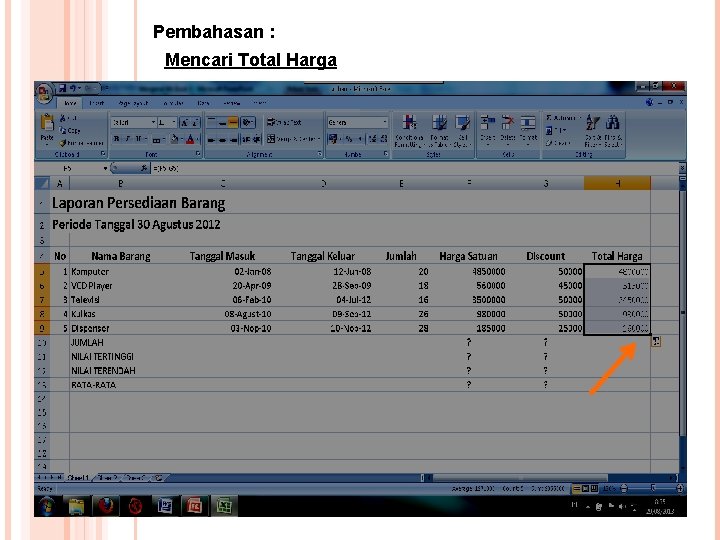Open the Page Layout ribbon tab
720x540 pixels.
tap(133, 103)
